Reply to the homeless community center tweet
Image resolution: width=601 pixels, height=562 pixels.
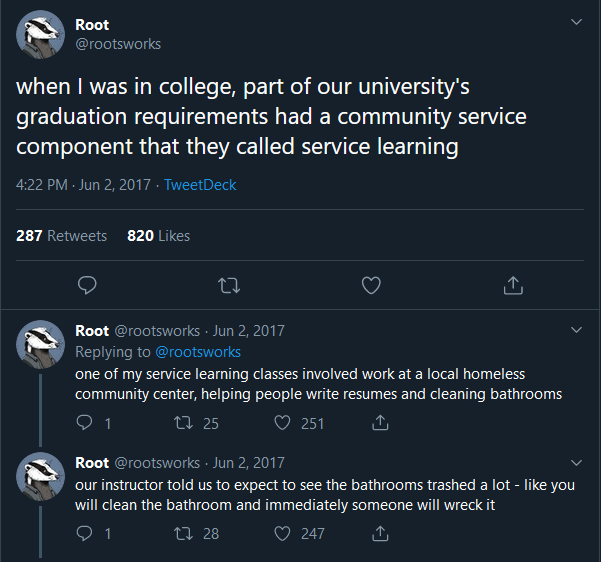(85, 423)
